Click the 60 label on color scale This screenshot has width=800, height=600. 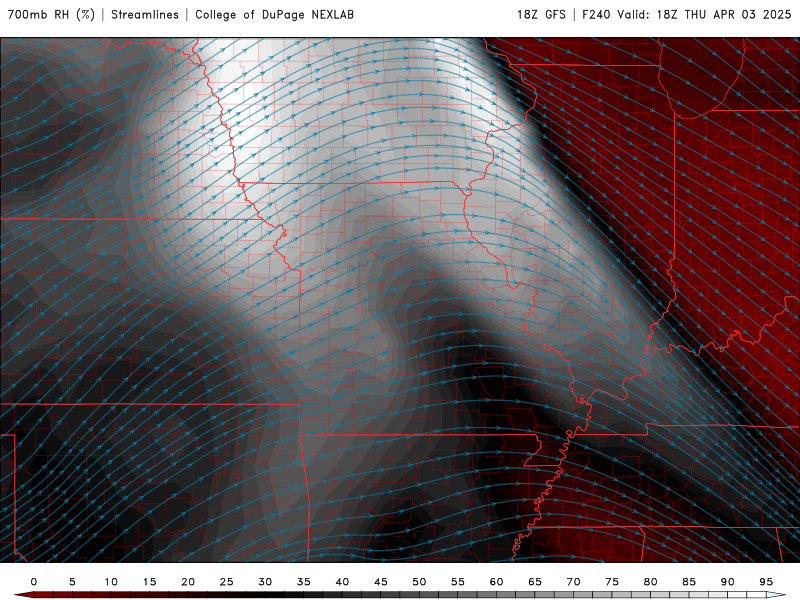coord(496,582)
